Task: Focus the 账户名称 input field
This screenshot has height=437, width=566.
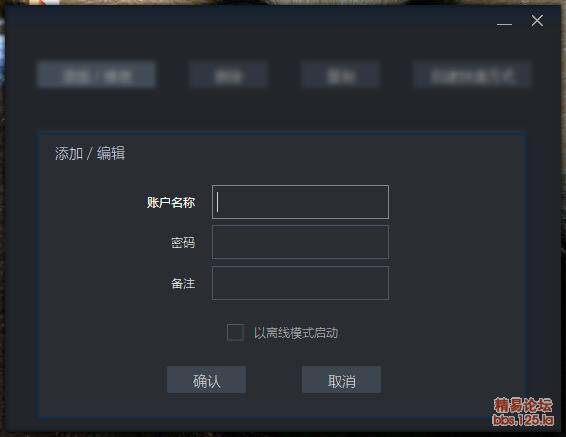Action: click(x=300, y=202)
